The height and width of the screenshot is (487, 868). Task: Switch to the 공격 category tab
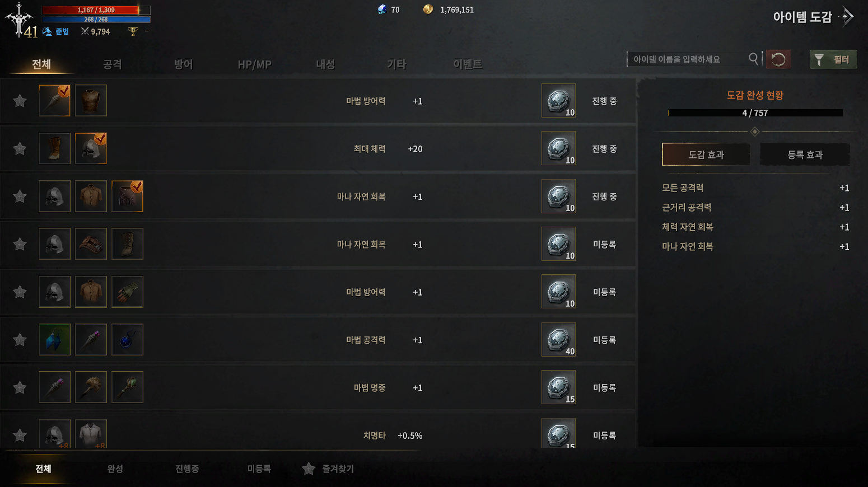point(113,64)
